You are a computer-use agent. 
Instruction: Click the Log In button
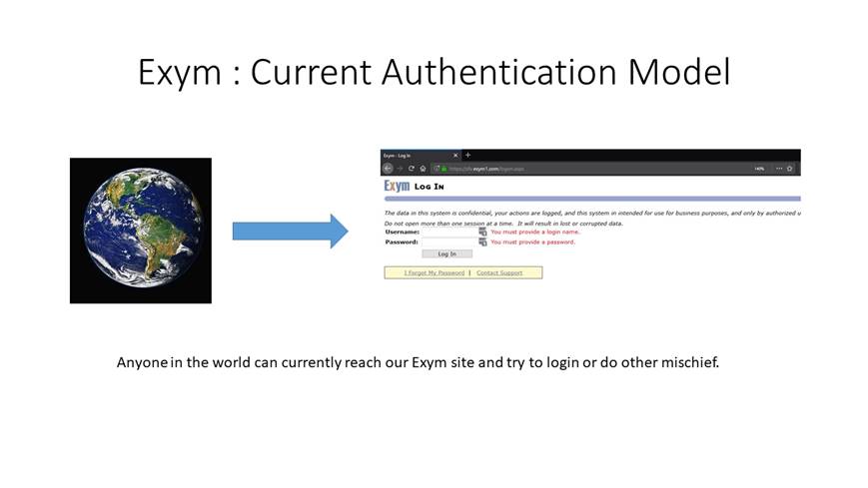(x=447, y=253)
